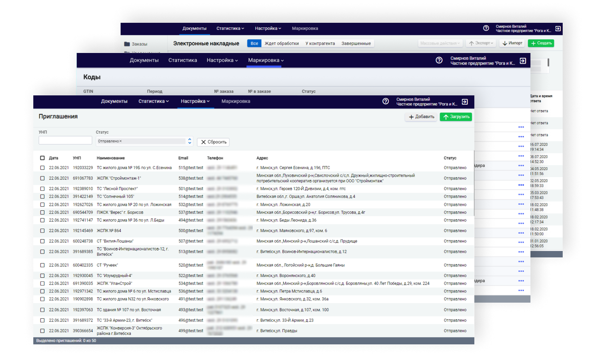
Task: Remove the Отправлено tag from the Статус filter
Action: 121,141
